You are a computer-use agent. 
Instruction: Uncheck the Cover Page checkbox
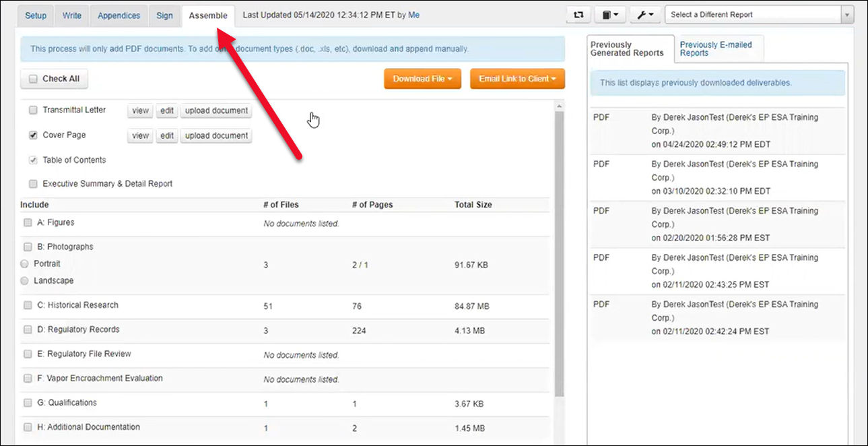[x=33, y=135]
